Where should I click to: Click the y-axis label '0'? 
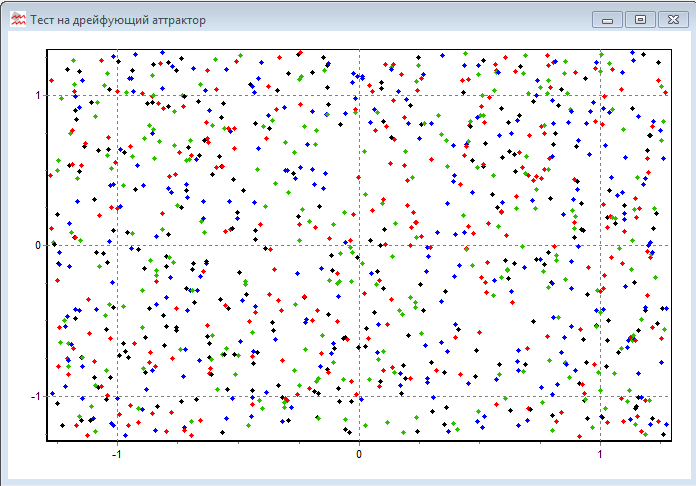tap(38, 246)
